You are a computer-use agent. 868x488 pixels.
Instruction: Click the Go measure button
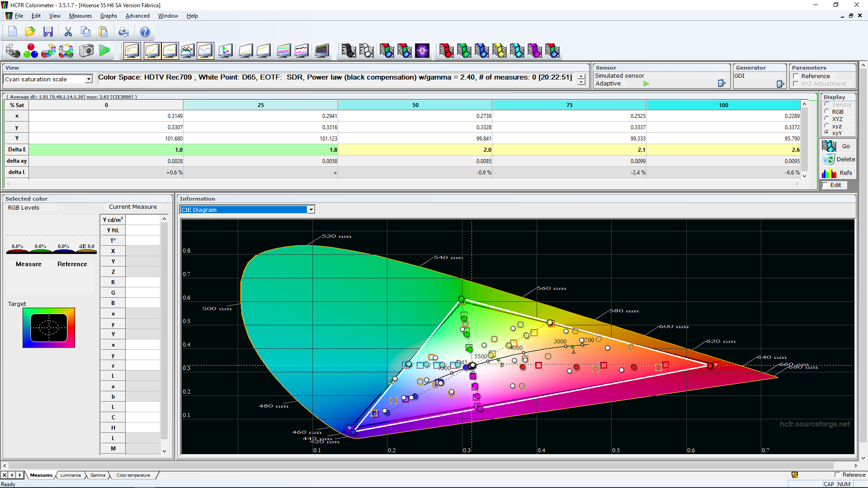839,146
